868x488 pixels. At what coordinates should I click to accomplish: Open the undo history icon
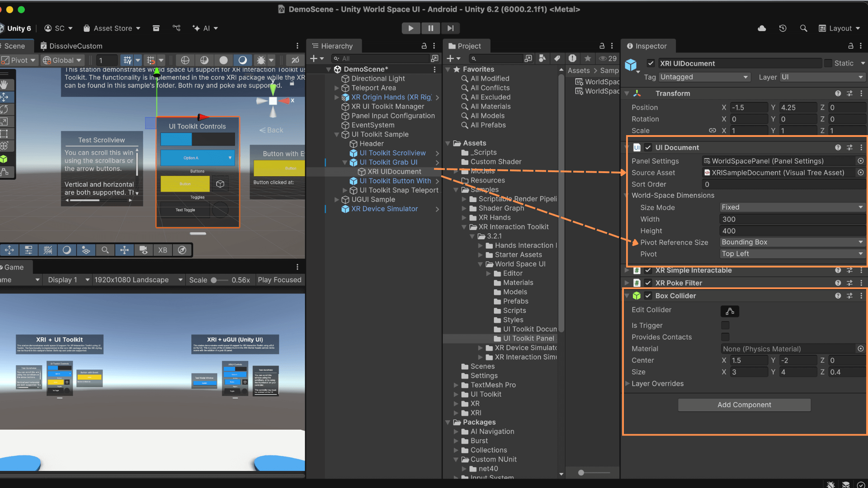coord(783,28)
